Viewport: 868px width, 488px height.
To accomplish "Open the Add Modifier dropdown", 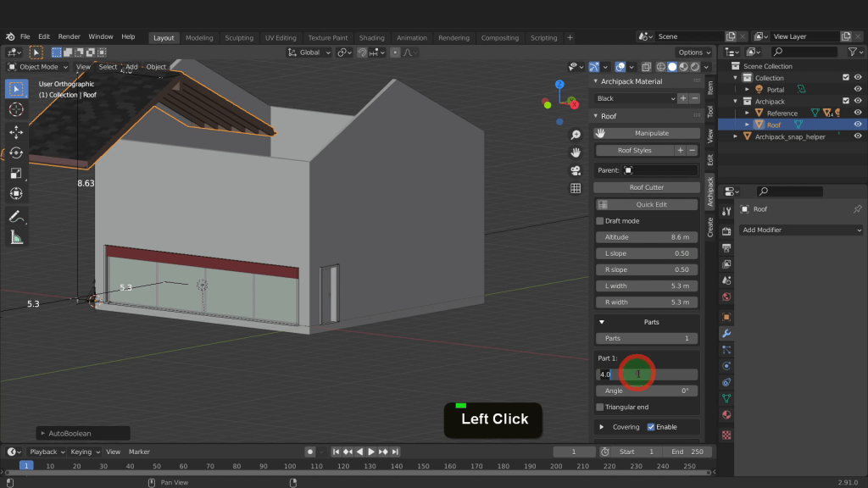I will [x=801, y=230].
